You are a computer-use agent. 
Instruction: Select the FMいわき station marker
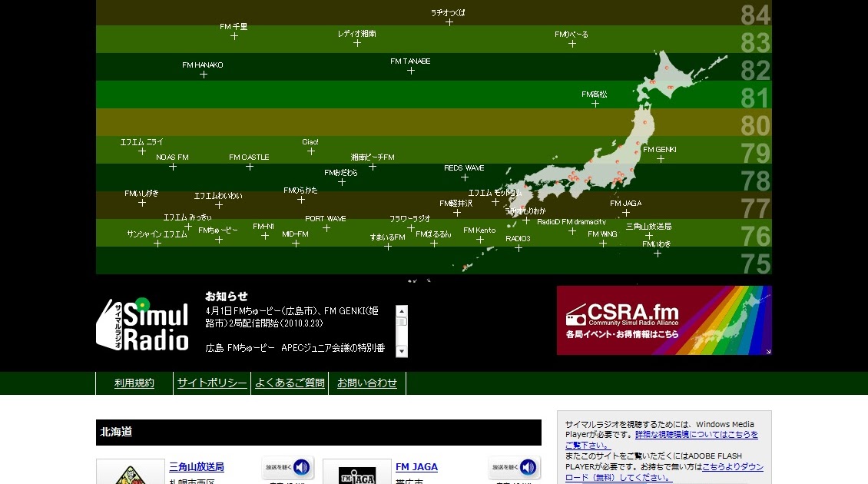pyautogui.click(x=657, y=254)
